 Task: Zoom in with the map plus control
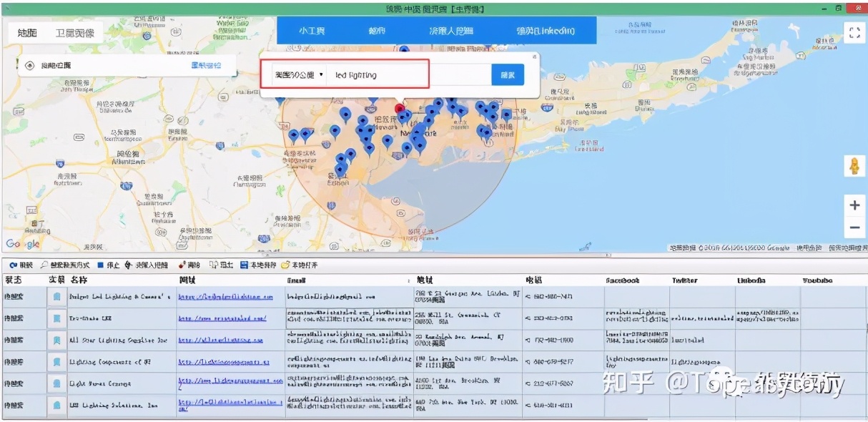coord(855,205)
